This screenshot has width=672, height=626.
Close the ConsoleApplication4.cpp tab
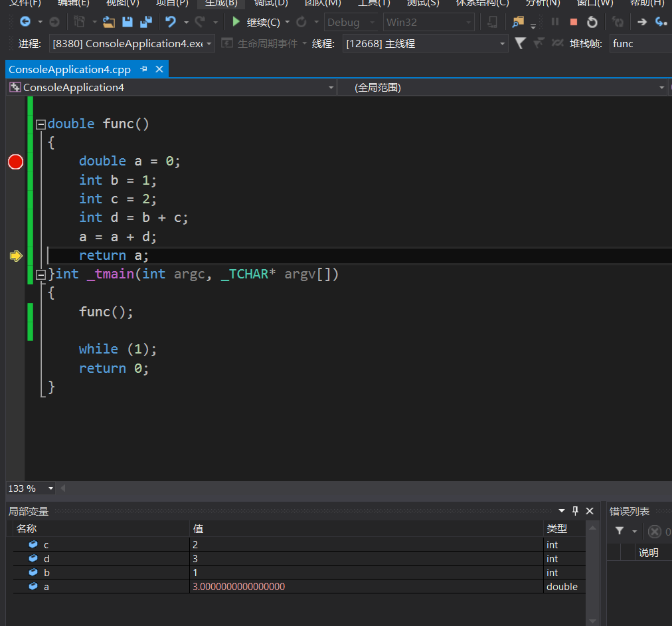tap(159, 69)
